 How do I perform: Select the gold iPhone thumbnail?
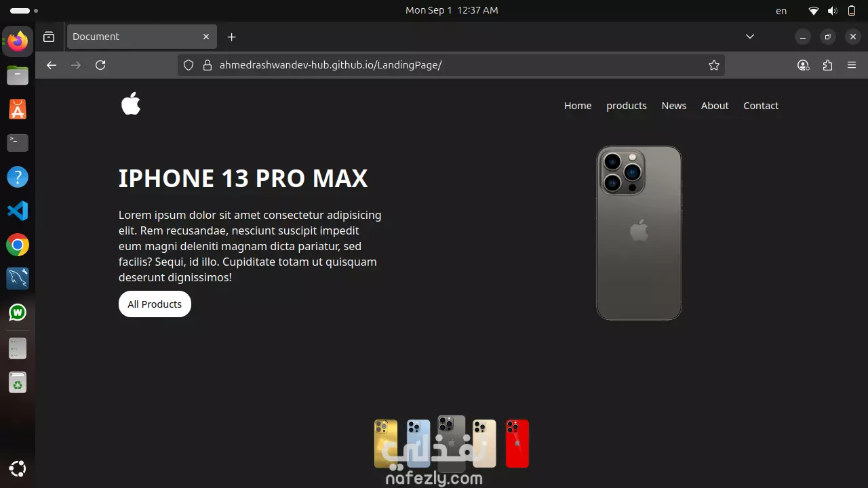(386, 444)
